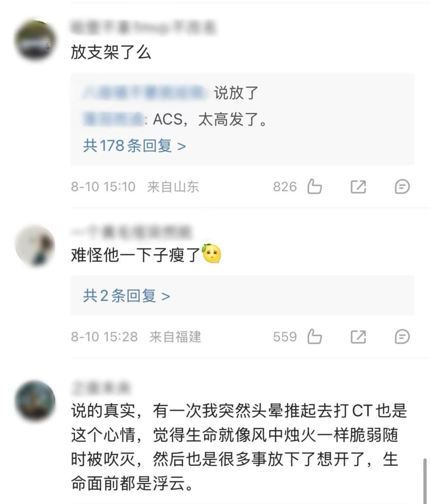Viewport: 430px width, 504px height.
Task: Like the comment 放支架了么
Action: 315,186
